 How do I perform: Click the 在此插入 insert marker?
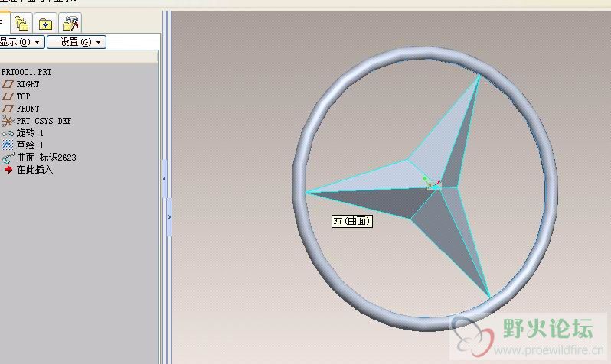[x=34, y=169]
